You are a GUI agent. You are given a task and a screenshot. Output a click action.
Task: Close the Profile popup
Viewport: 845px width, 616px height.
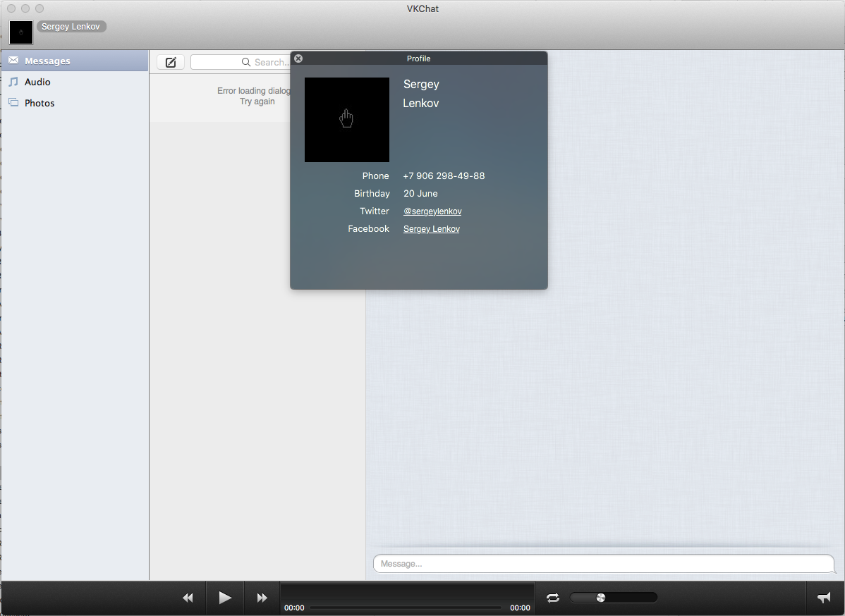point(298,58)
